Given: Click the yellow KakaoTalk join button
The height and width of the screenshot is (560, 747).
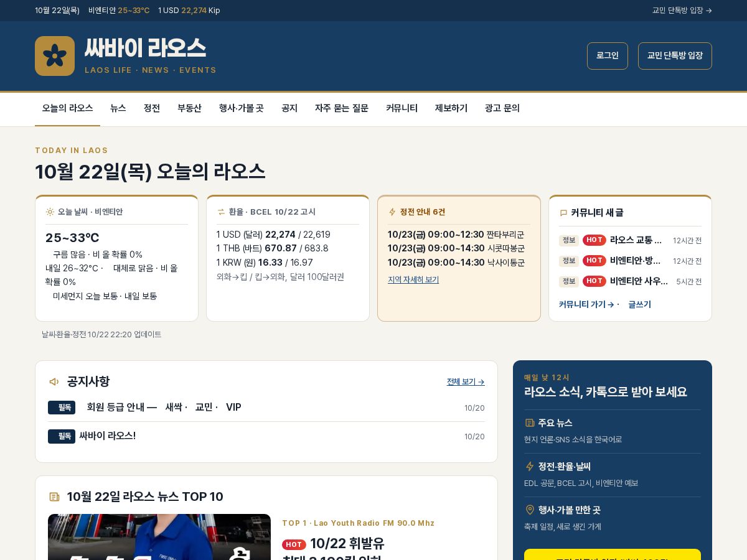Looking at the screenshot, I should pos(613,554).
